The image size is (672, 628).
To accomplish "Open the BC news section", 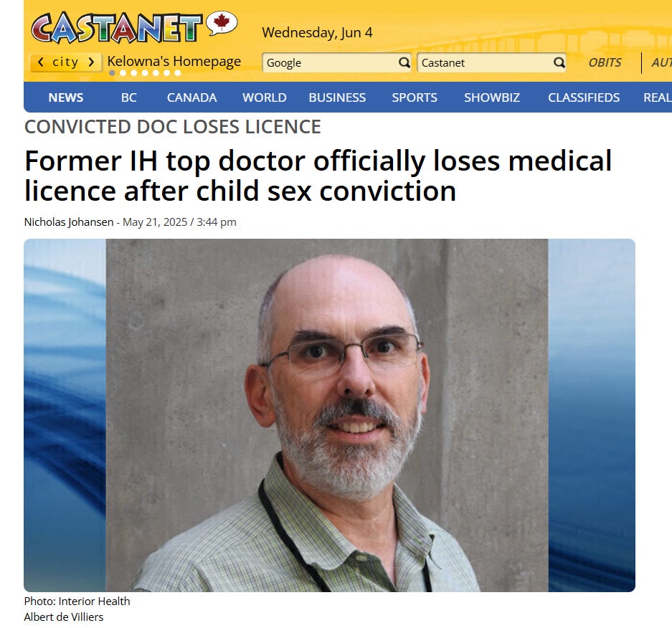I will (128, 97).
